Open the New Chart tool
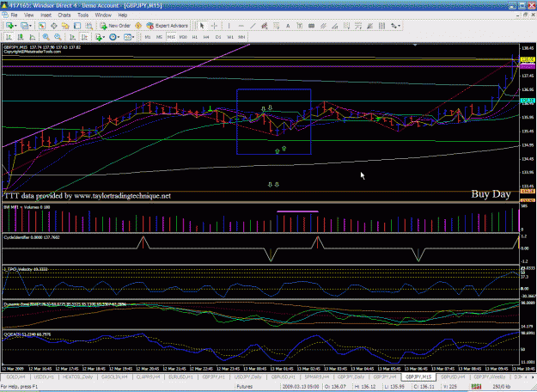This screenshot has height=392, width=537. click(x=9, y=26)
